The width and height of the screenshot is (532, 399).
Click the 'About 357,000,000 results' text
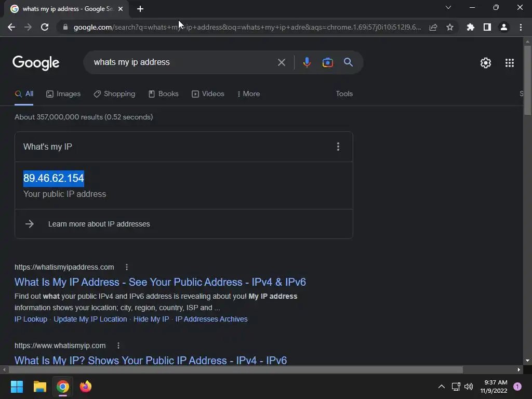coord(84,117)
